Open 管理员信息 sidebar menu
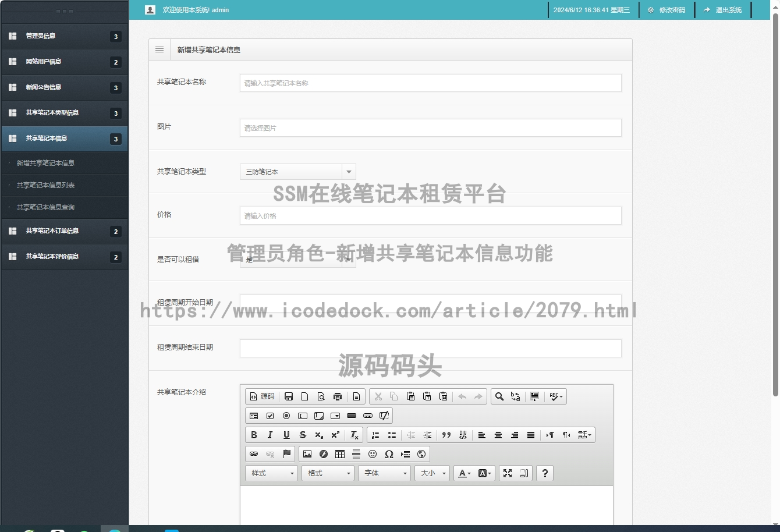Viewport: 780px width, 532px height. click(65, 36)
